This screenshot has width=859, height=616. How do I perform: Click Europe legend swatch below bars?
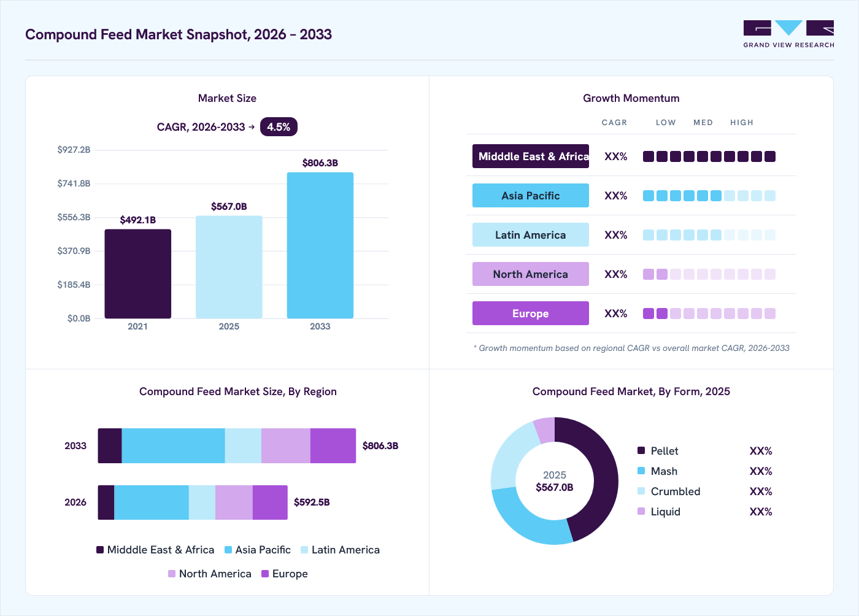point(265,574)
